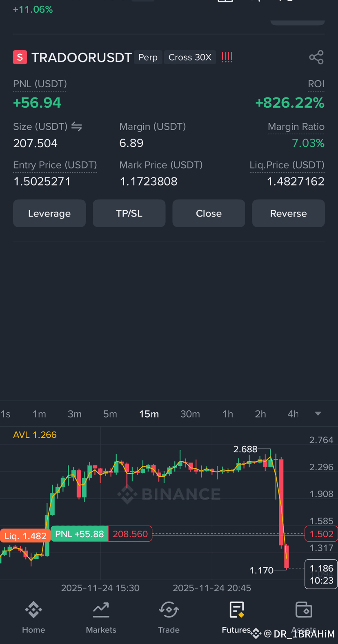Tap the Margin (USDT) label
The image size is (338, 644).
(x=153, y=127)
